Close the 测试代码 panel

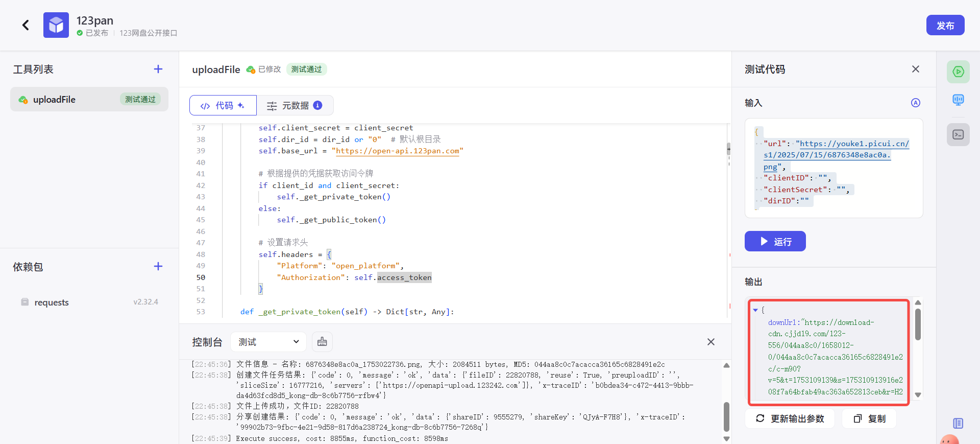(916, 69)
